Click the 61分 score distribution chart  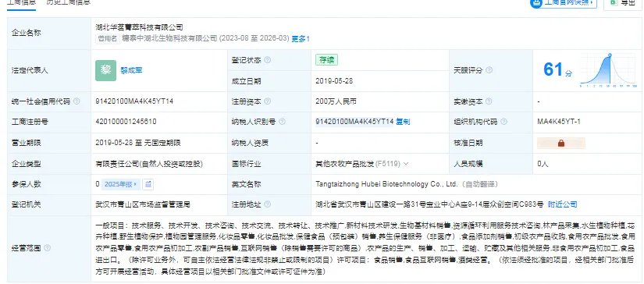click(x=608, y=70)
